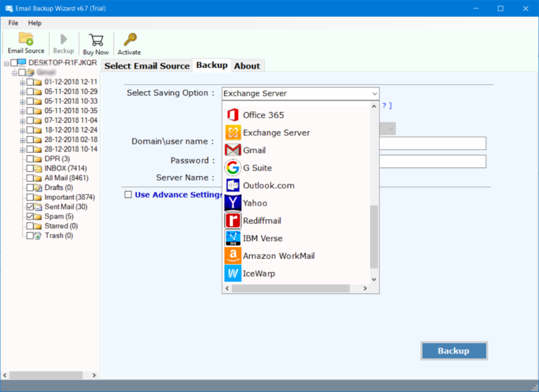Select the Yahoo purple Y icon
The image size is (539, 392).
tap(233, 203)
